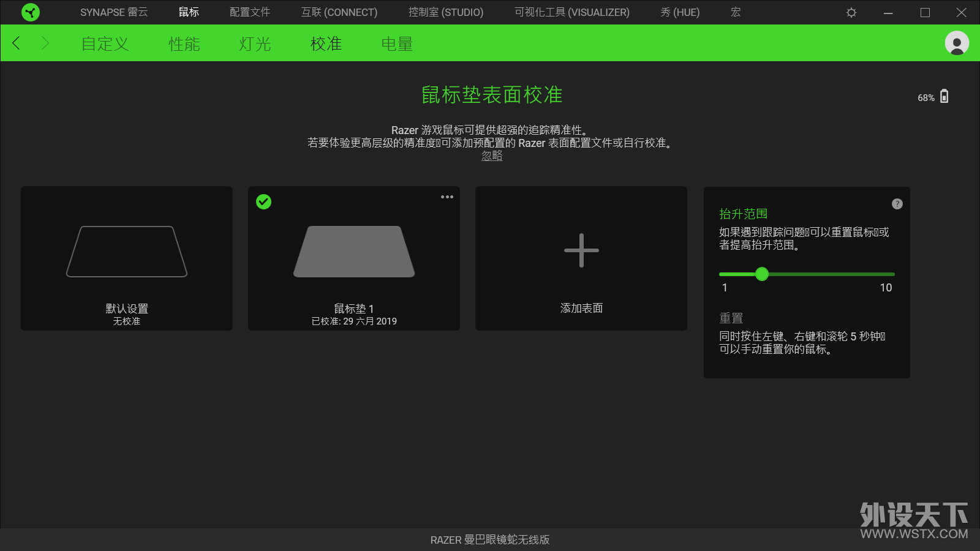Click the 忽略 link
980x551 pixels.
492,156
